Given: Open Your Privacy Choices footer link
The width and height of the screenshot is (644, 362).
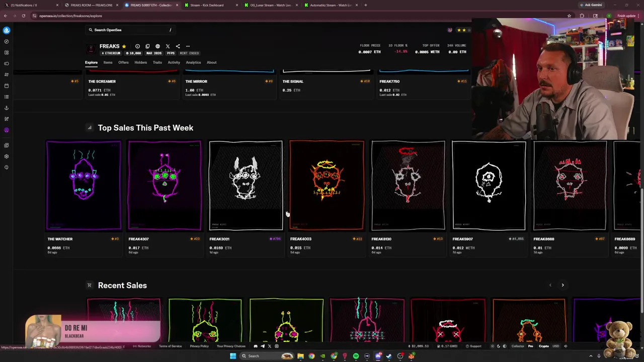Looking at the screenshot, I should 231,346.
